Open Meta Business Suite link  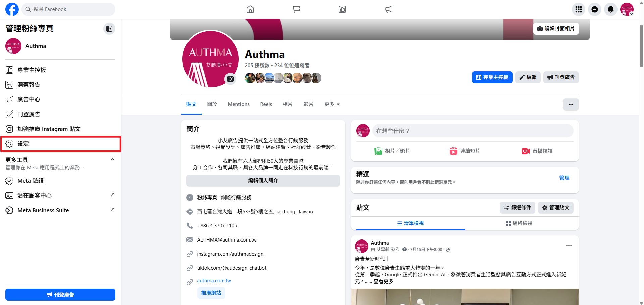(60, 210)
